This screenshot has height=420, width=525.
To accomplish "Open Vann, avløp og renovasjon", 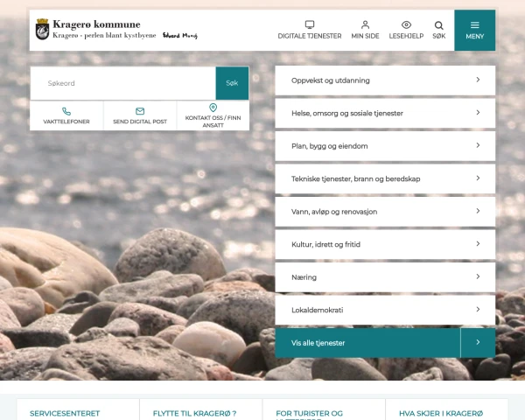I will coord(385,211).
